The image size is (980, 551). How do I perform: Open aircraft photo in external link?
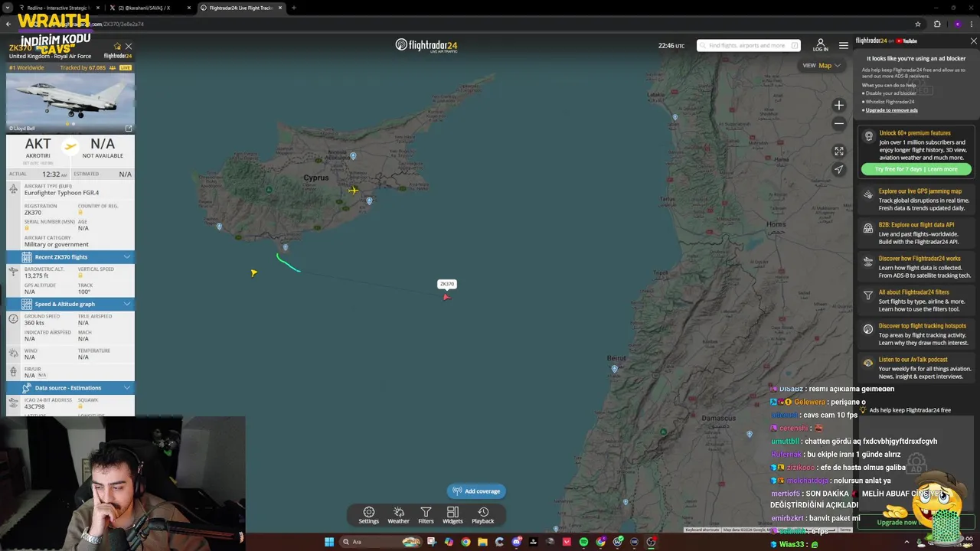[x=129, y=129]
